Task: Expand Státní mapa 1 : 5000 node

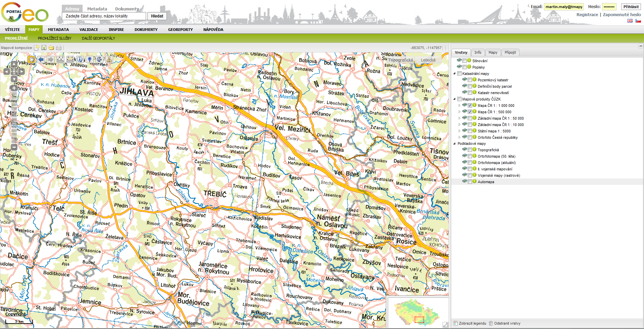Action: coord(460,131)
